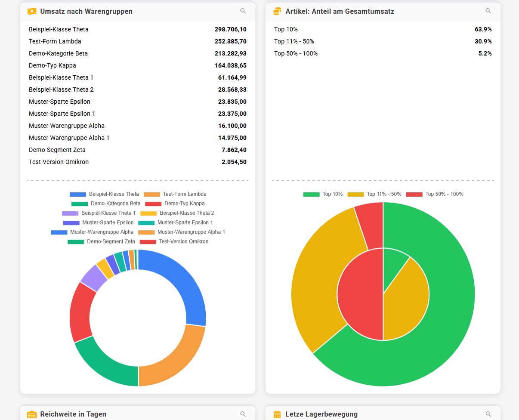The width and height of the screenshot is (519, 420).
Task: Open search icon in Letze Lagerbewegung panel
Action: click(488, 414)
